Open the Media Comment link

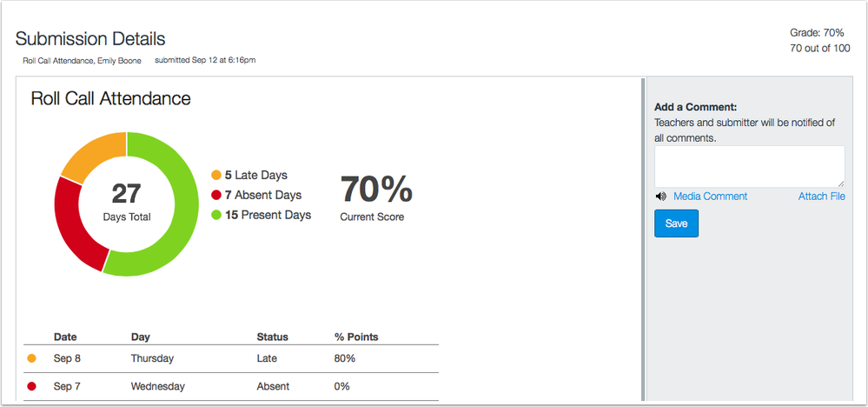(710, 197)
